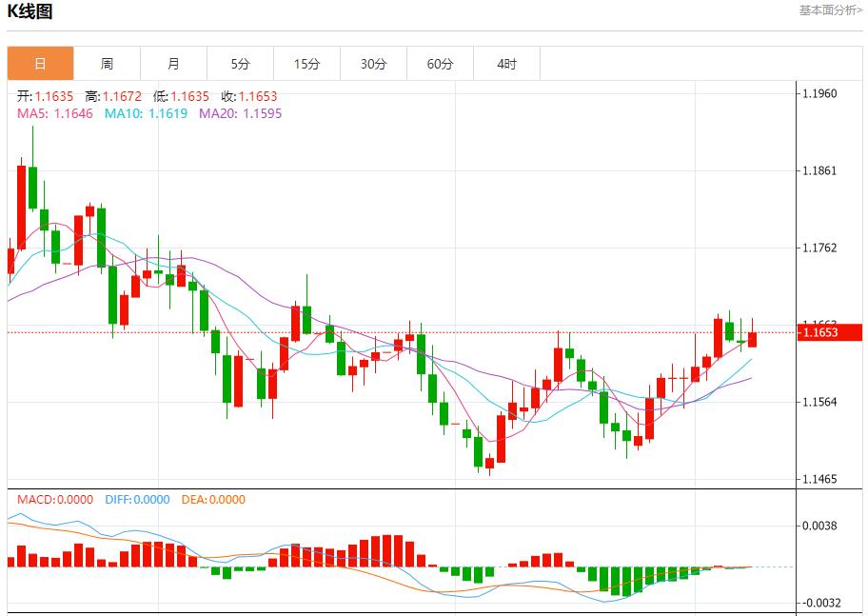Image resolution: width=868 pixels, height=616 pixels.
Task: Switch to the 15分 interval tab
Action: point(306,64)
